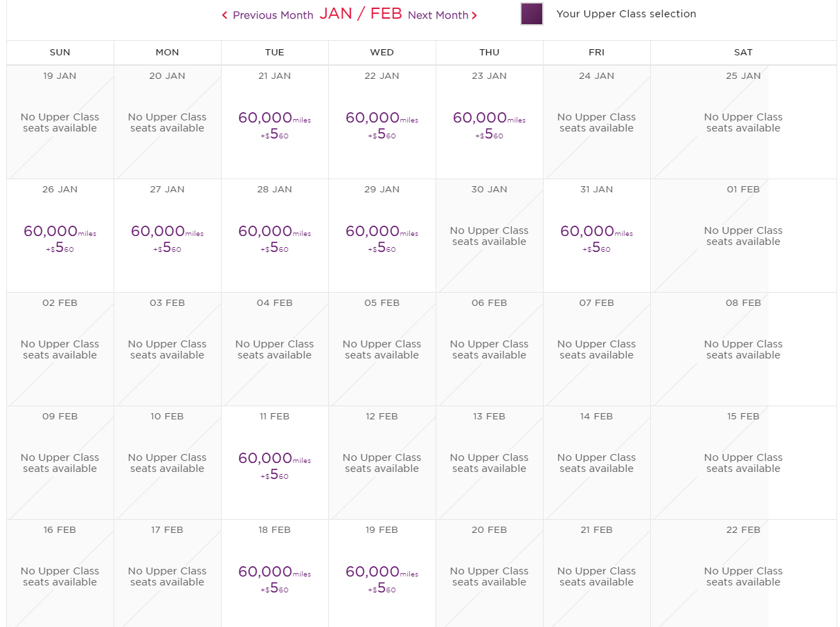Click the purple Upper Class selection swatch
The width and height of the screenshot is (840, 627).
point(532,14)
